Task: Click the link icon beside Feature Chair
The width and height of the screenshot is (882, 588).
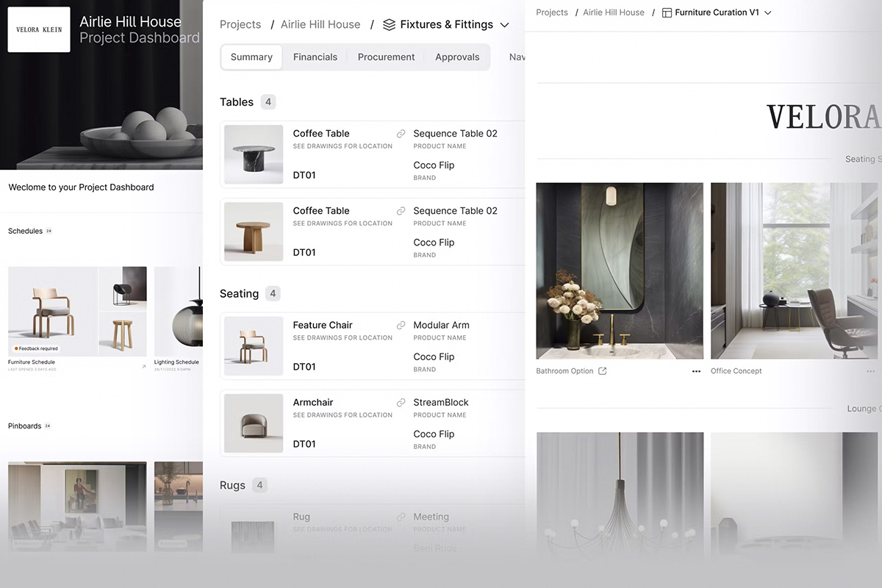Action: [x=401, y=325]
